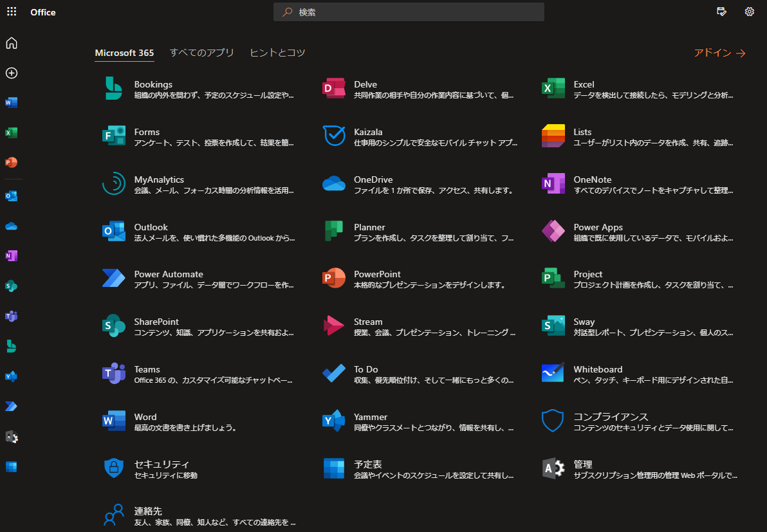Open Teams icon in left sidebar

[x=11, y=316]
